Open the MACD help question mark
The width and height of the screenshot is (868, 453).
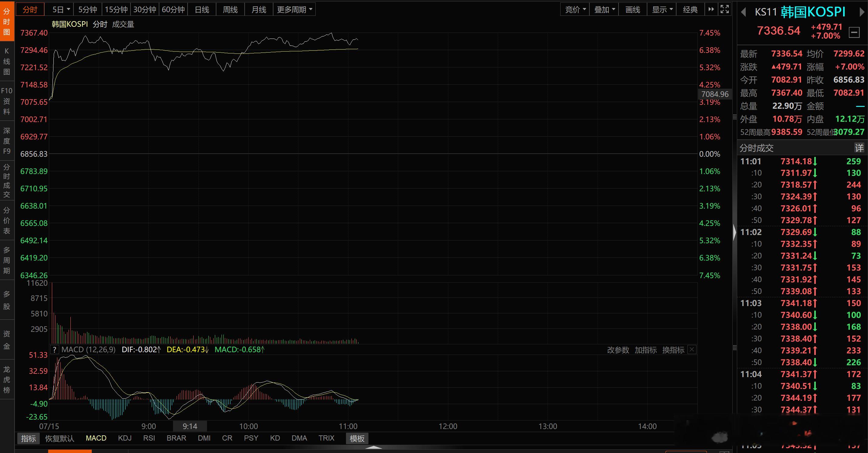pyautogui.click(x=55, y=349)
